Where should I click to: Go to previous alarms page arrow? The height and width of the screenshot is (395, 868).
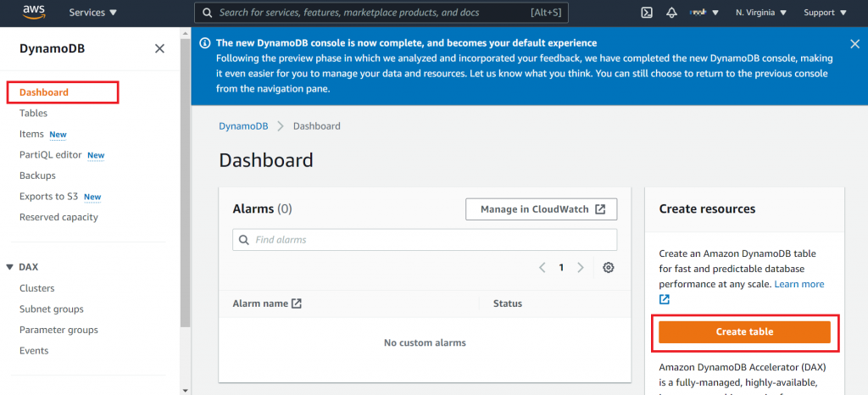point(542,268)
